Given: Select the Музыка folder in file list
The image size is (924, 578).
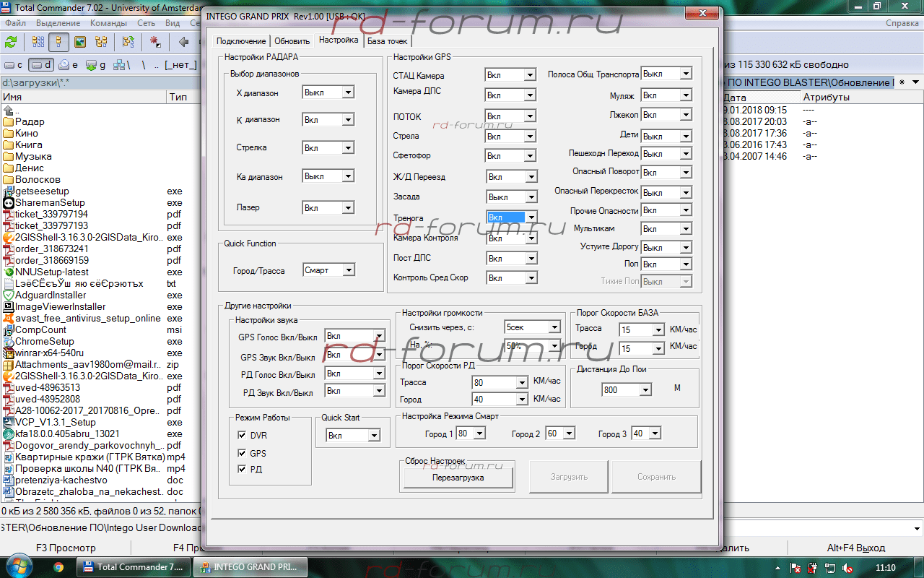Looking at the screenshot, I should 33,156.
